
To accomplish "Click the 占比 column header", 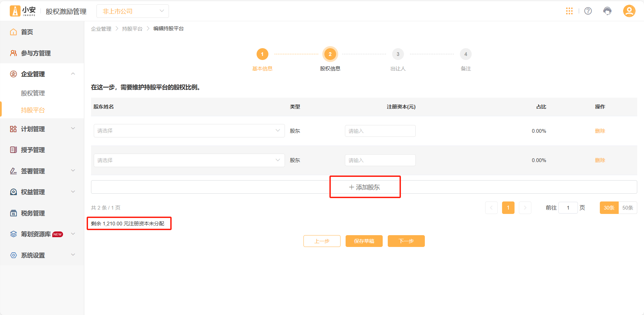I will (541, 107).
